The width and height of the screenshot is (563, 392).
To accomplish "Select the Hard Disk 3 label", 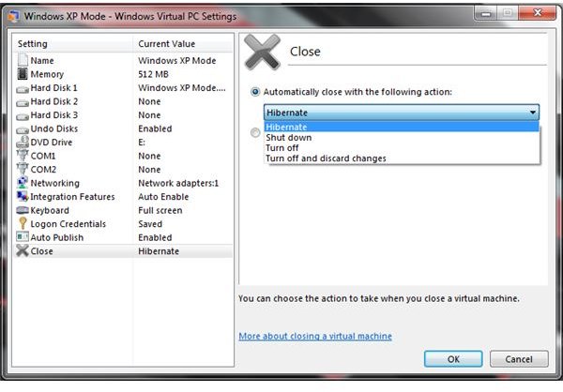I will tap(53, 115).
